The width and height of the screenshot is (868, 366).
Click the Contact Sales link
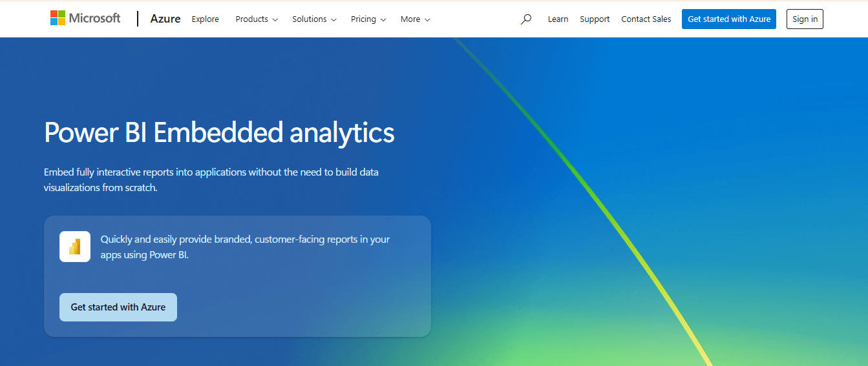pos(646,19)
